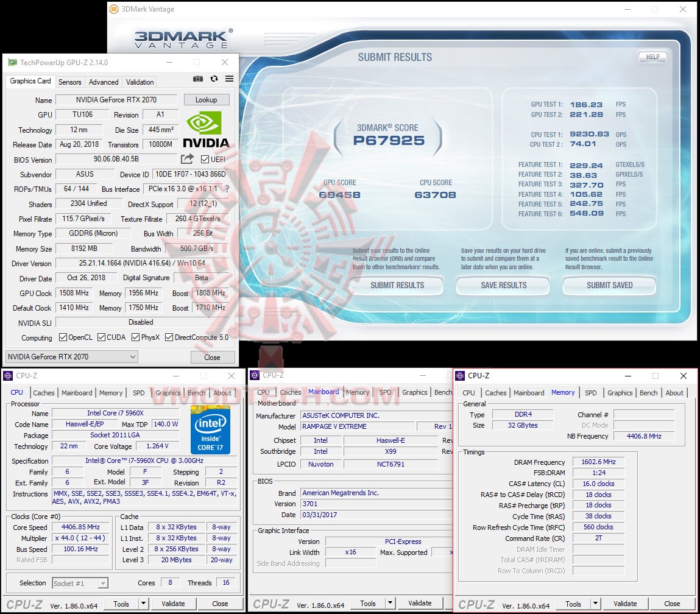
Task: Click the BIOS share/export arrow icon
Action: pyautogui.click(x=188, y=159)
